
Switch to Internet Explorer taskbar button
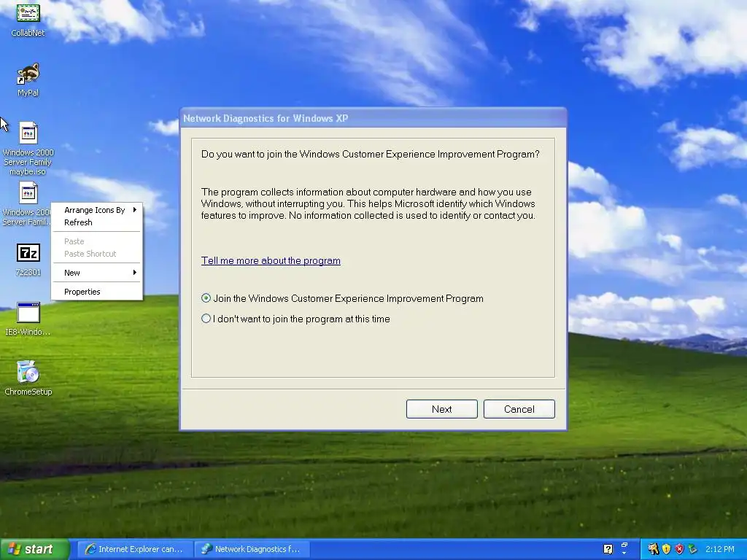click(x=135, y=549)
